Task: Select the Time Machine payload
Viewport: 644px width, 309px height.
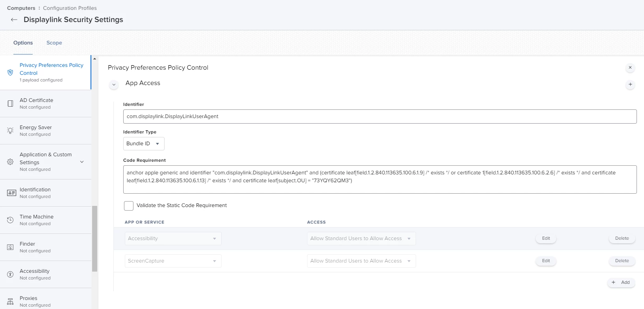Action: (x=46, y=220)
